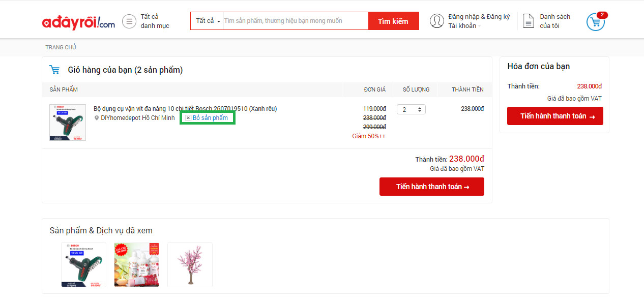Viewport: 644px width, 303px height.
Task: Focus the product search input field
Action: [x=295, y=21]
